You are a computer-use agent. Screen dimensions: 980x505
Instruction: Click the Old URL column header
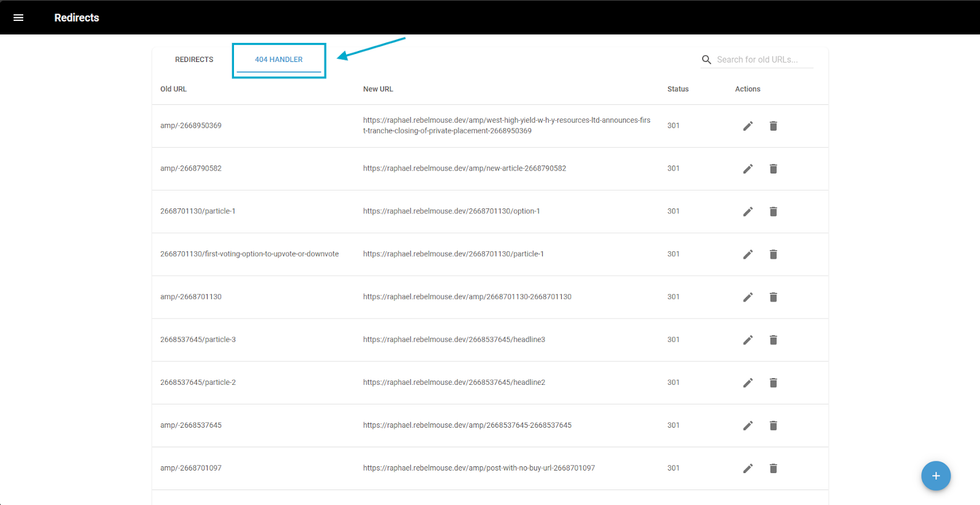click(173, 89)
